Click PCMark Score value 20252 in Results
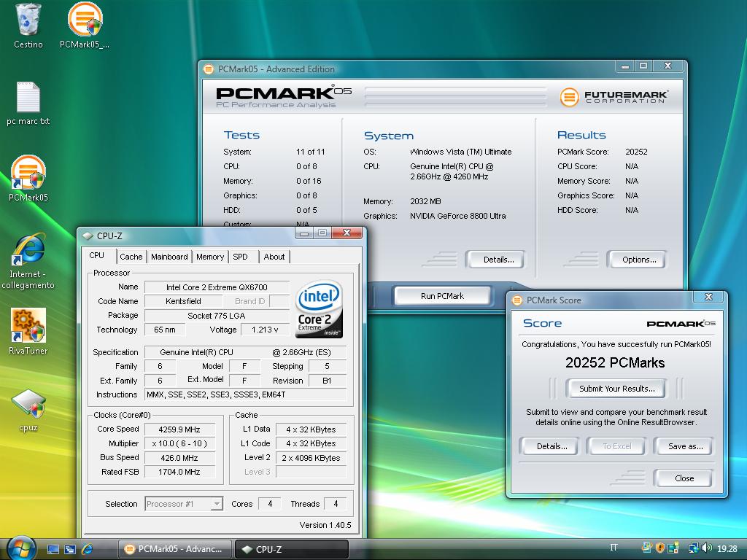This screenshot has width=747, height=560. [636, 152]
